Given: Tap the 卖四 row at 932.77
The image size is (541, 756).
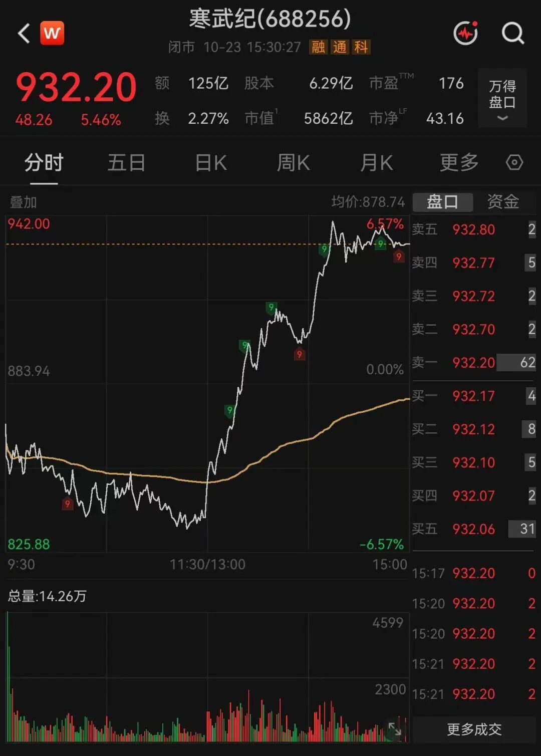Looking at the screenshot, I should pyautogui.click(x=474, y=263).
